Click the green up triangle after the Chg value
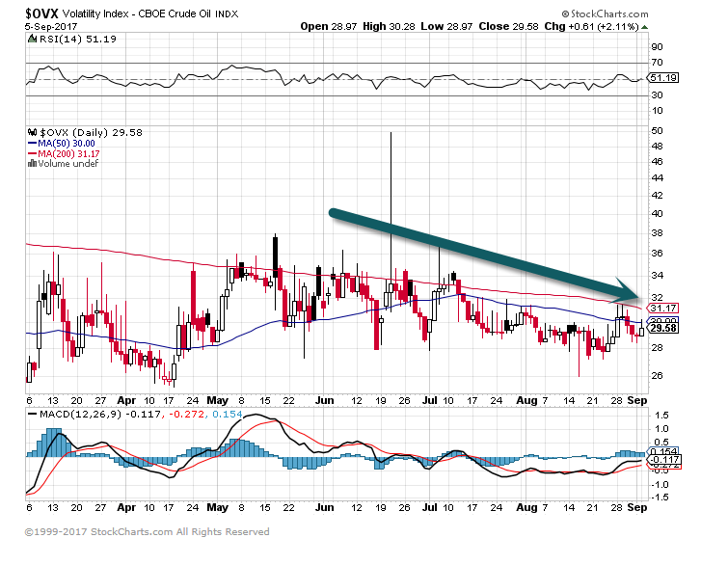 pyautogui.click(x=644, y=27)
